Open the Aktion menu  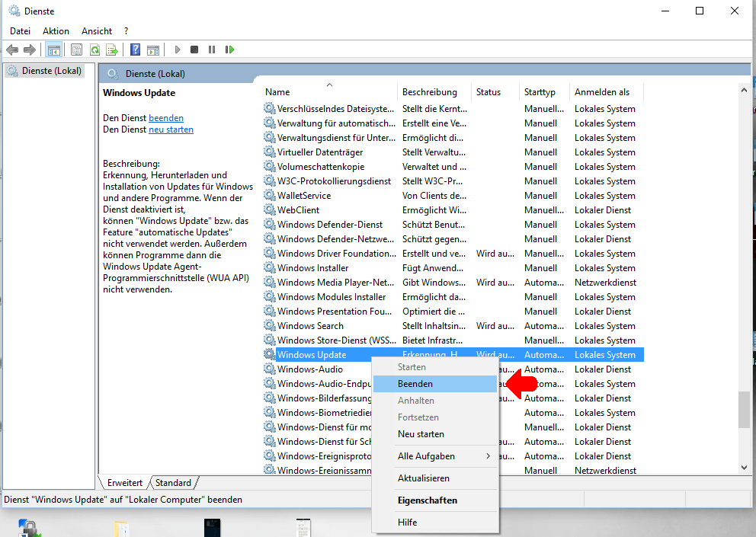tap(56, 31)
